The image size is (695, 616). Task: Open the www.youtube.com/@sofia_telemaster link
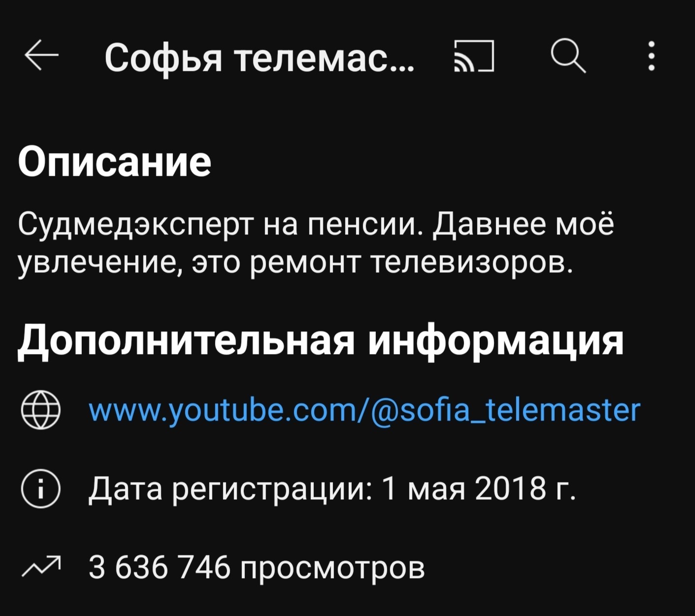tap(364, 410)
